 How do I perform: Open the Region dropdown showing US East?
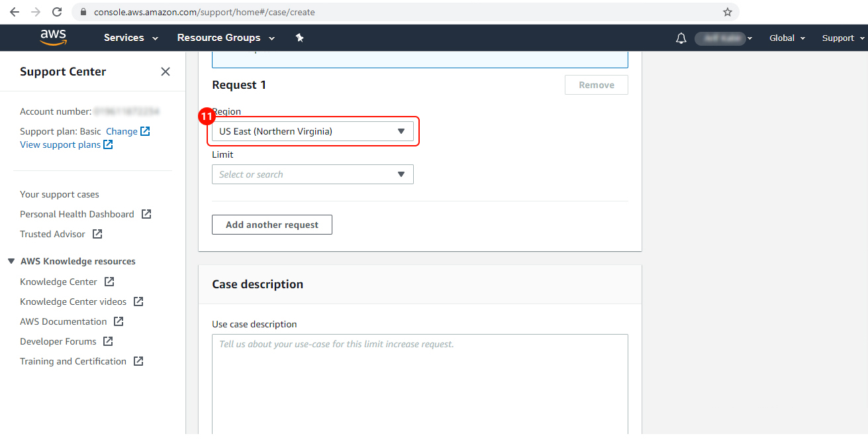click(313, 131)
